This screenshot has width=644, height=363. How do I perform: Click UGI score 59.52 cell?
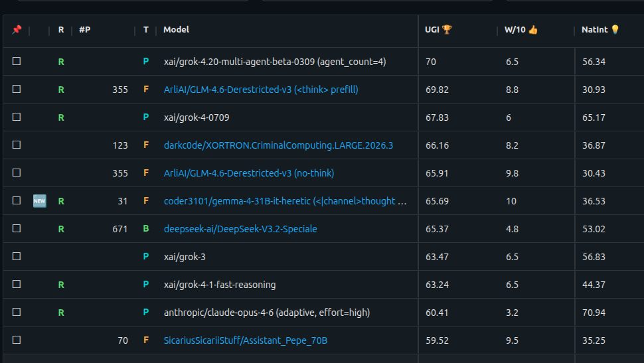coord(437,340)
